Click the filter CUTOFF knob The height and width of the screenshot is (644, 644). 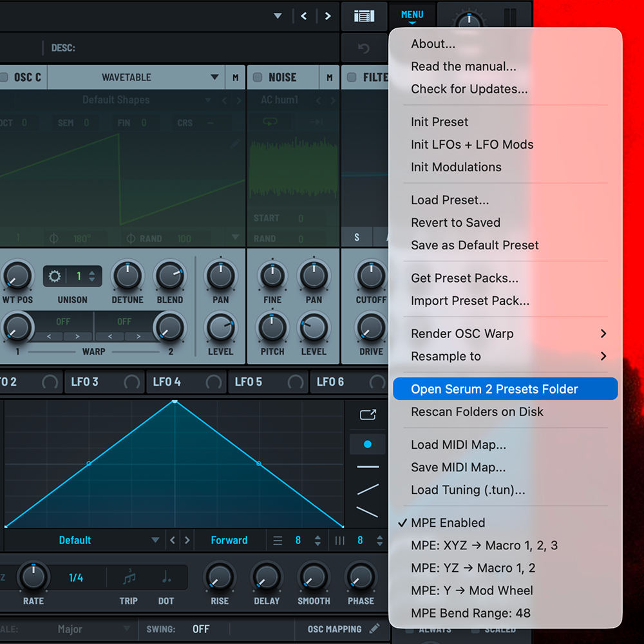coord(371,276)
